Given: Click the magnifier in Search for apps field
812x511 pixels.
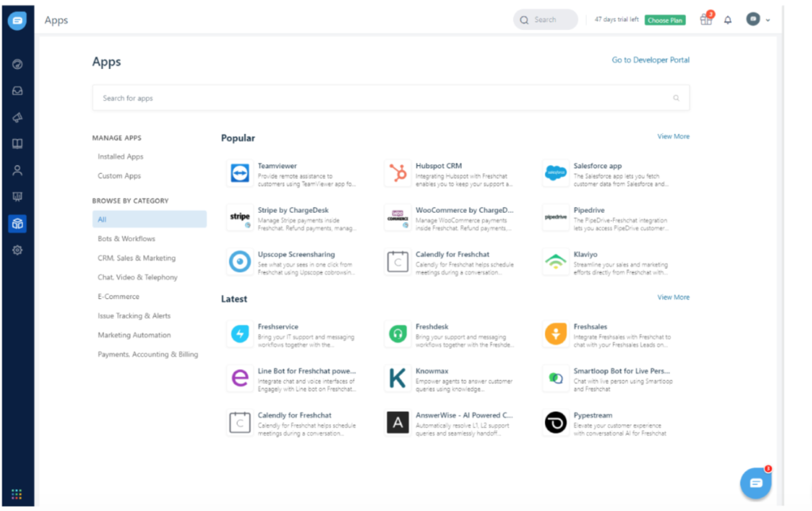Looking at the screenshot, I should click(676, 98).
